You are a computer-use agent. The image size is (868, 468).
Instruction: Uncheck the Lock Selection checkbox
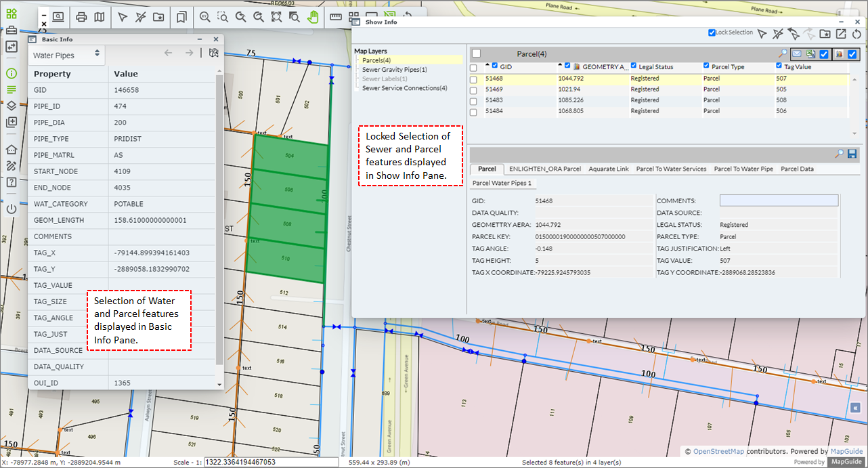pyautogui.click(x=712, y=33)
